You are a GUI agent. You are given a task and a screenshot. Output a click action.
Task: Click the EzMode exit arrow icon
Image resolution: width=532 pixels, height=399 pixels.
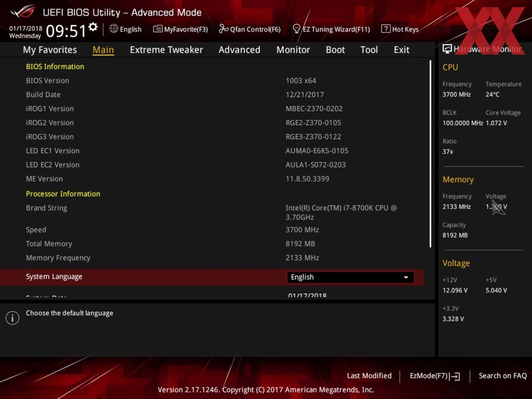(x=455, y=376)
